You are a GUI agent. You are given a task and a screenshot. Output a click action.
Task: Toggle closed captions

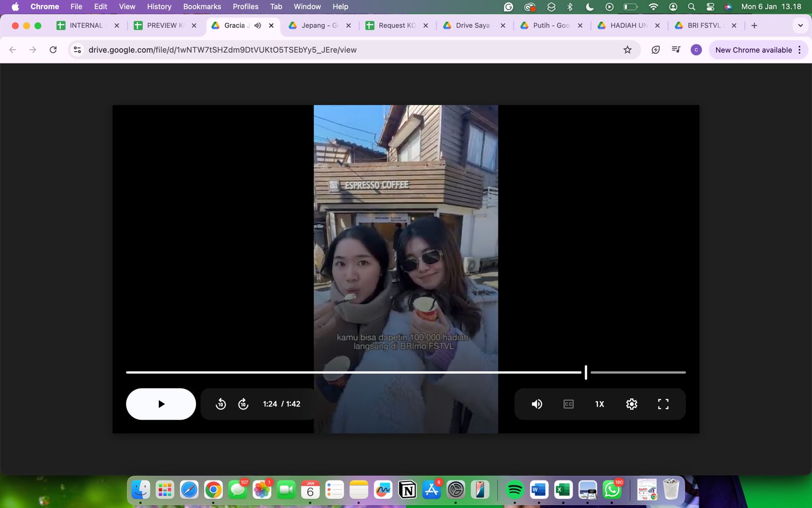pyautogui.click(x=568, y=404)
